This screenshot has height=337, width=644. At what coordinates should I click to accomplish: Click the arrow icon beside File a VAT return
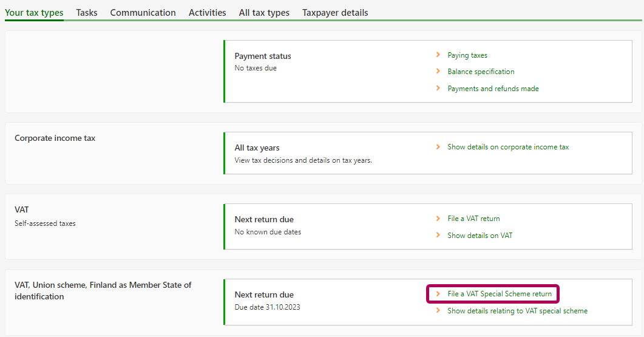tap(438, 219)
